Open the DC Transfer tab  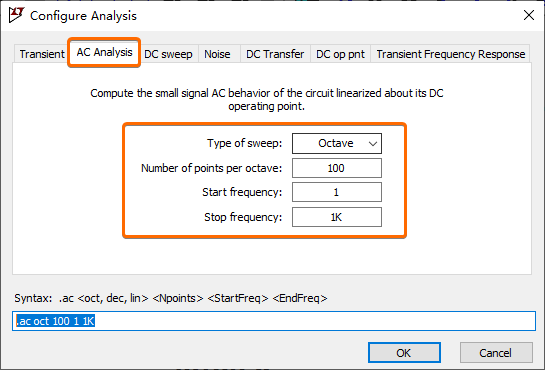click(x=275, y=54)
